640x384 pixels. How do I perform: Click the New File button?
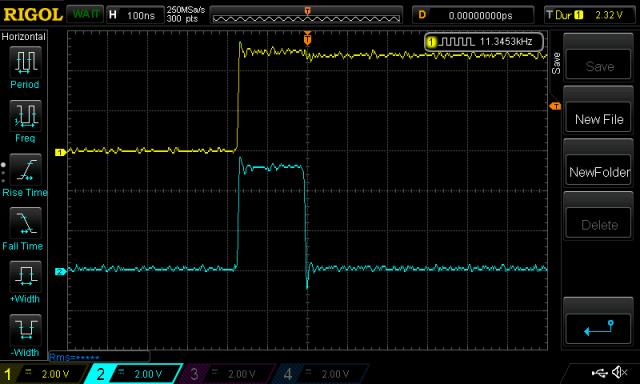[x=598, y=119]
